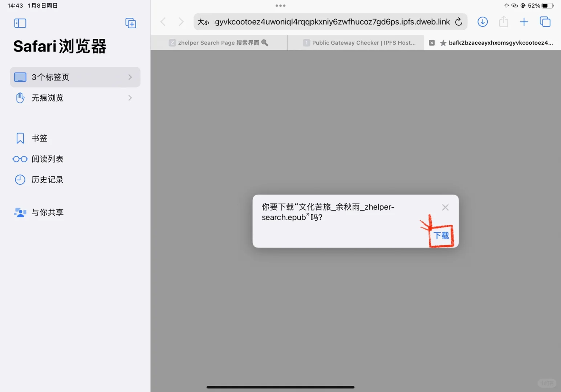Add a new tab

(x=524, y=22)
